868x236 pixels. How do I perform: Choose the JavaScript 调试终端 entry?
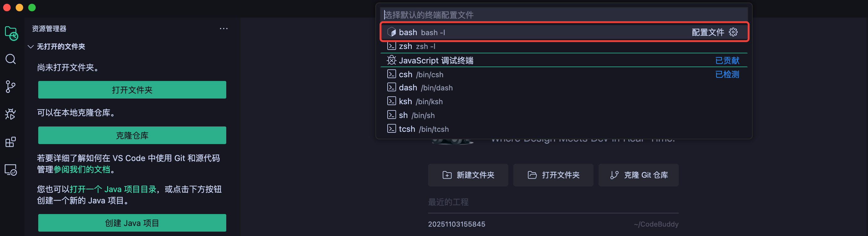tap(437, 61)
